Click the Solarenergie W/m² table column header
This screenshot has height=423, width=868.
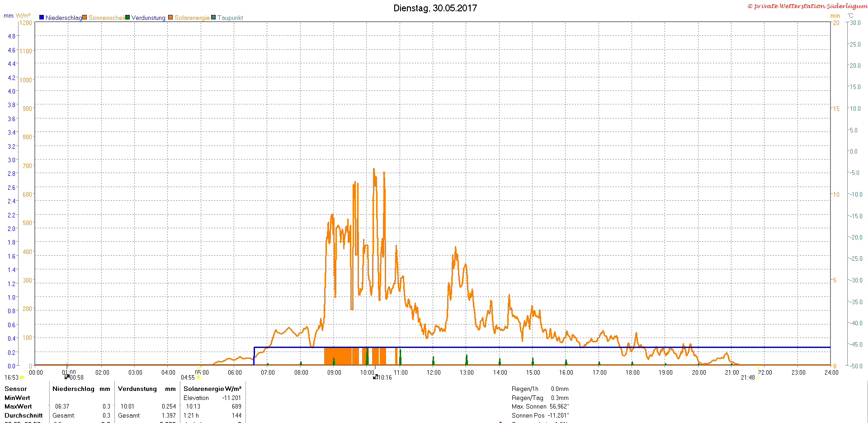[x=212, y=389]
